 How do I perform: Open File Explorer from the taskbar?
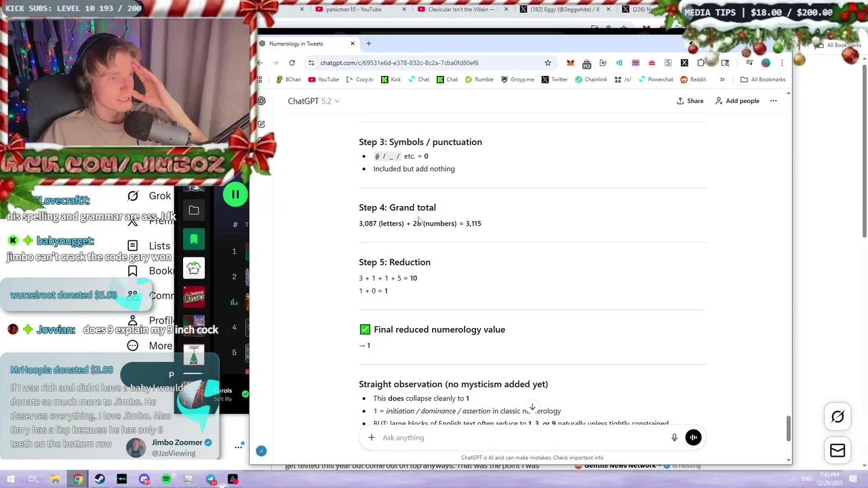tap(56, 479)
